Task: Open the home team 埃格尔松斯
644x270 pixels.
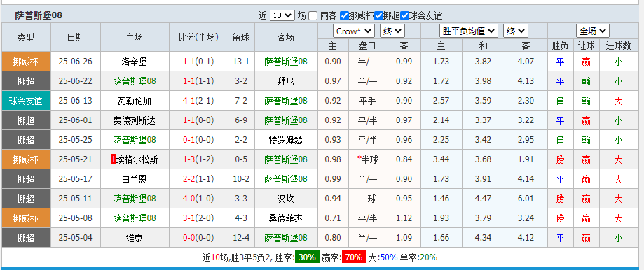Action: (137, 159)
